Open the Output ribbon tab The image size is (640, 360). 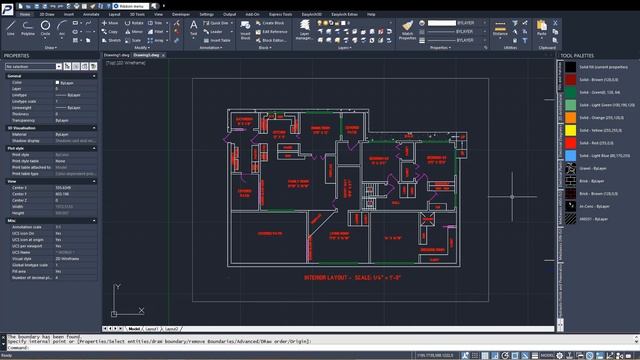pyautogui.click(x=229, y=14)
